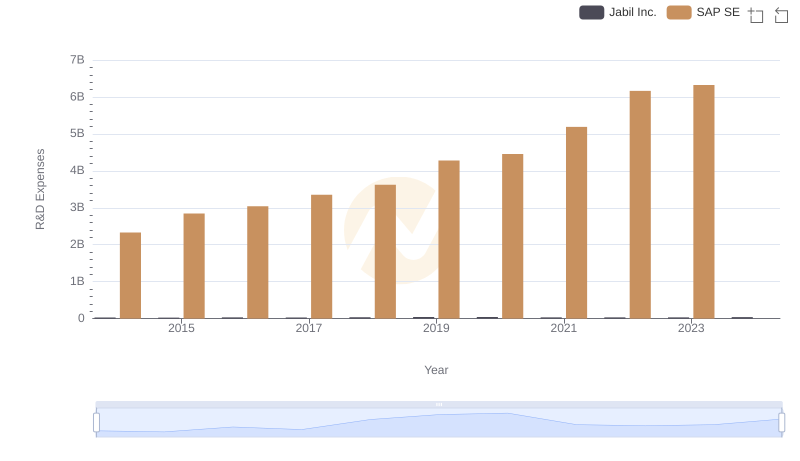Click the SAP SE bar for 2016
This screenshot has height=461, width=800.
tap(258, 262)
